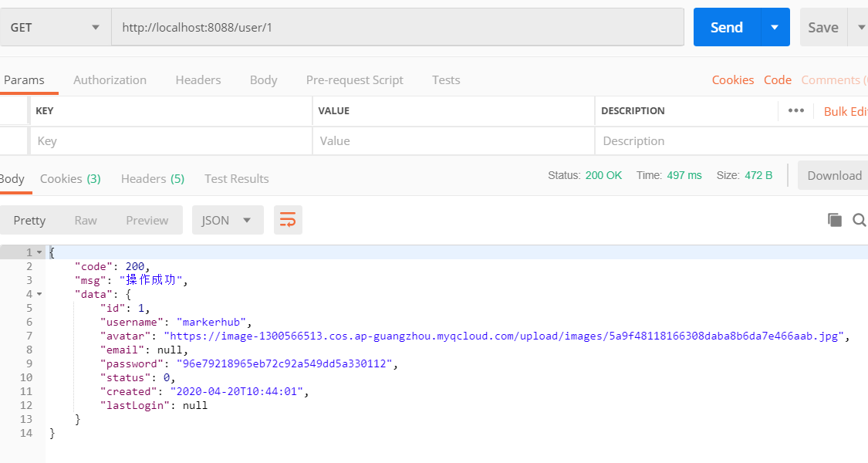Toggle line wrapping in the response editor
868x463 pixels.
coord(288,220)
